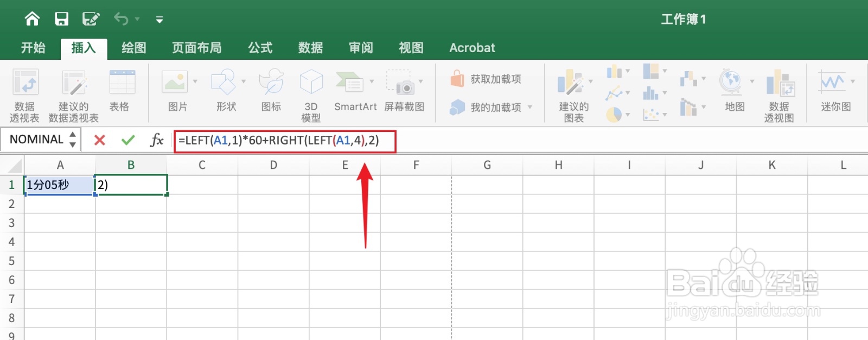Switch to the 数据 tab

coord(311,48)
